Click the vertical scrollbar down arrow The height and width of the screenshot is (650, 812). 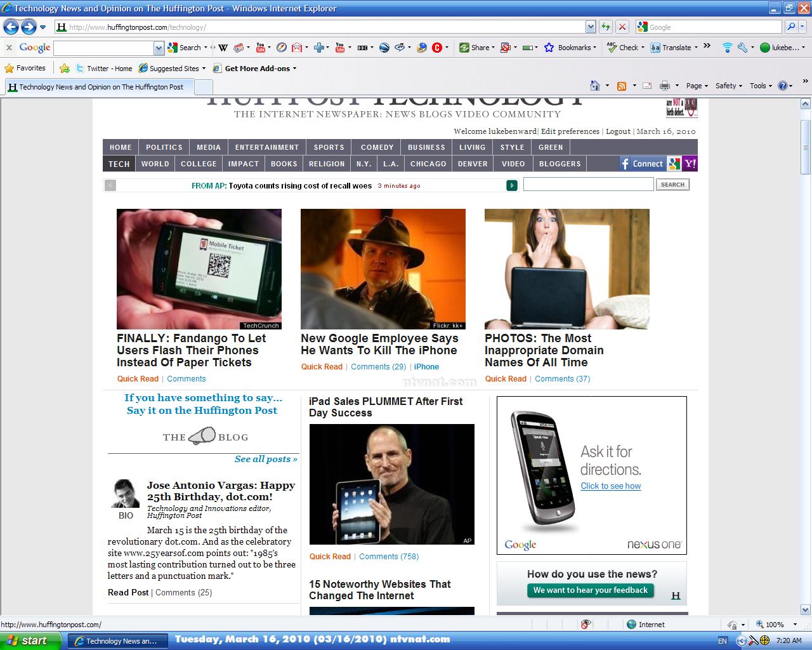(806, 609)
